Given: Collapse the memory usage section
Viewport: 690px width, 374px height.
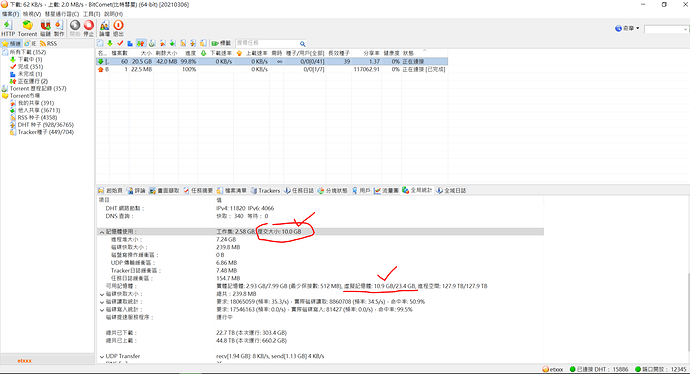Looking at the screenshot, I should (102, 231).
